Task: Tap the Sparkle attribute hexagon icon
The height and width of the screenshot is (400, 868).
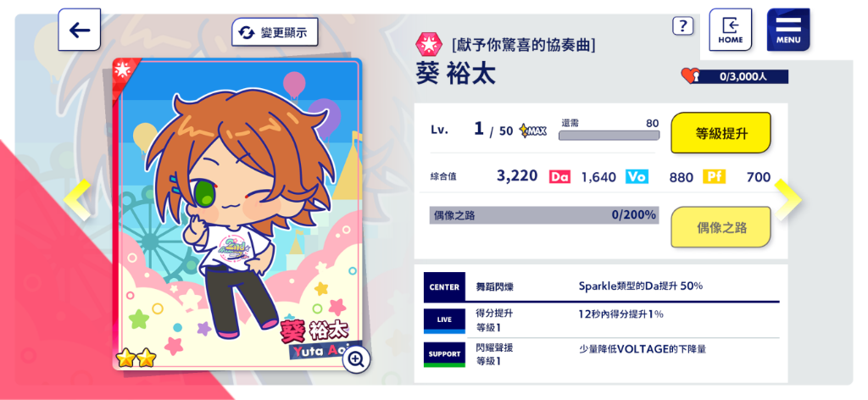Action: 429,43
